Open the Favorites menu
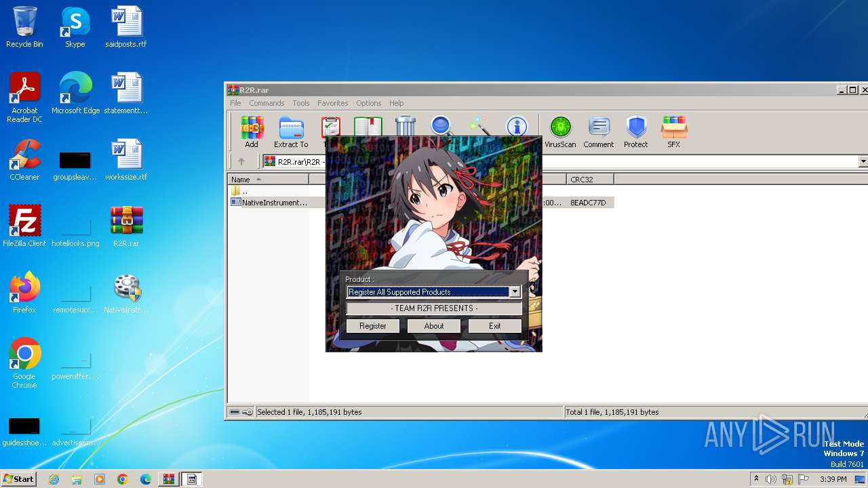 pos(333,103)
